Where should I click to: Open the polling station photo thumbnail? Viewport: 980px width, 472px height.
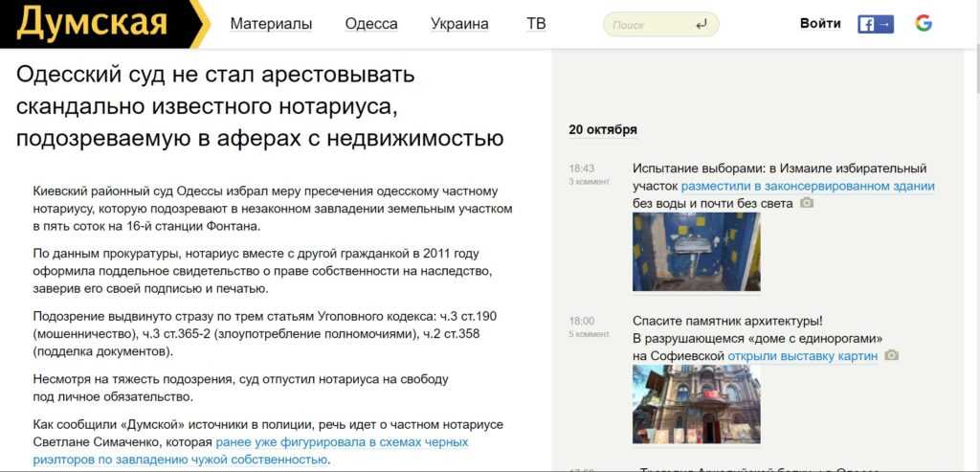click(x=696, y=251)
